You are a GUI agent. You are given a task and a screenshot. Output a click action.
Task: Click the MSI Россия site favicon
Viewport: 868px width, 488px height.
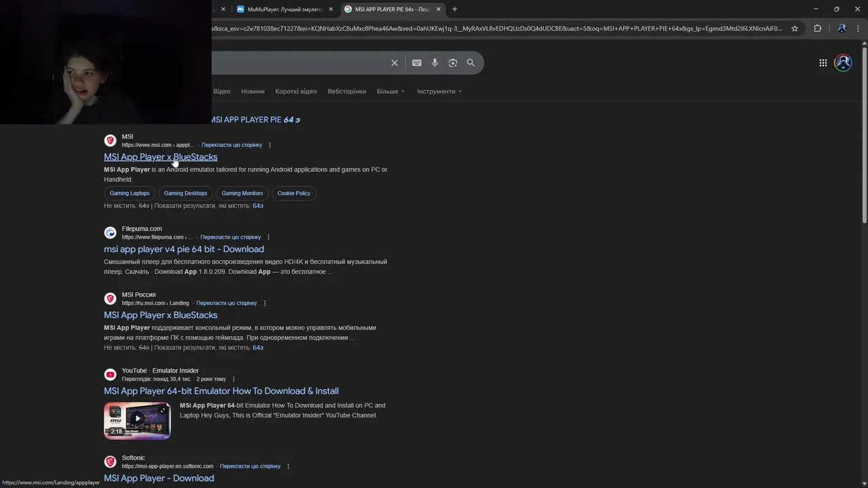tap(110, 298)
